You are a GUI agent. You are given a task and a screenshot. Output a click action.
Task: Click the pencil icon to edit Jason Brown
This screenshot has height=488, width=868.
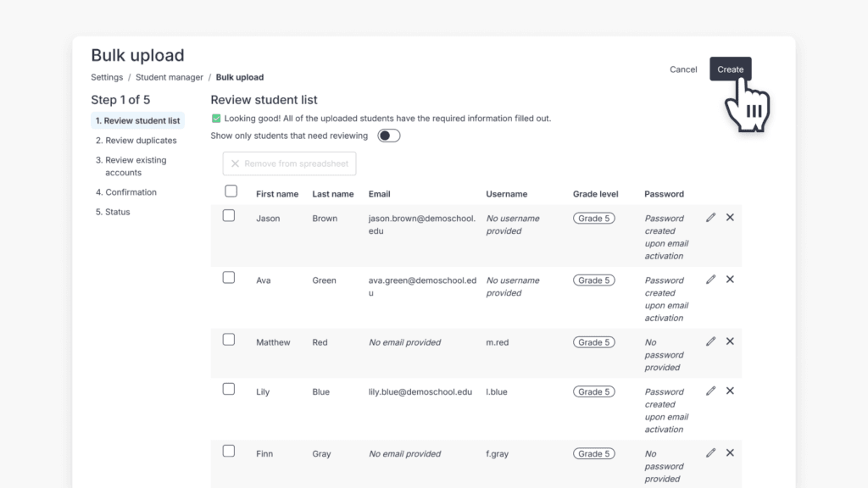tap(710, 217)
